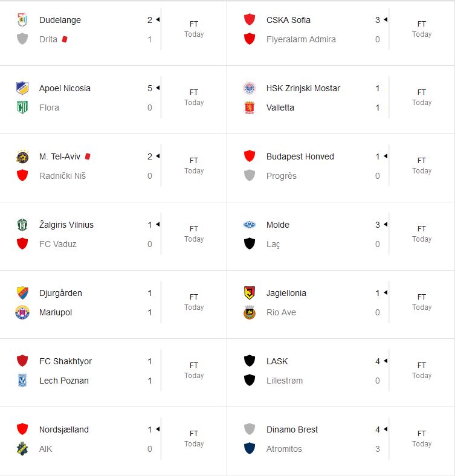
Task: Click the M. Tel-Aviv club logo
Action: pyautogui.click(x=22, y=156)
